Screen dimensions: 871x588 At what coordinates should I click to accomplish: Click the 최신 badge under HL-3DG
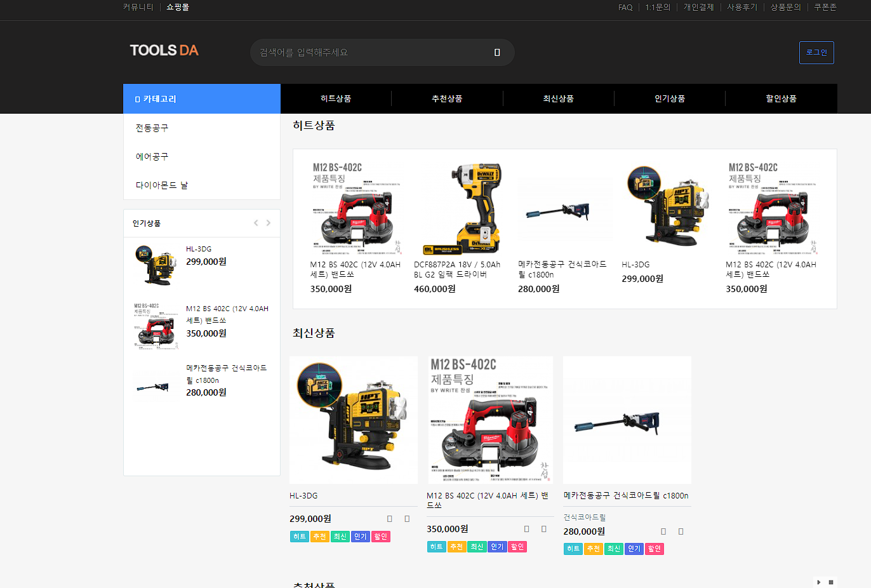(340, 537)
